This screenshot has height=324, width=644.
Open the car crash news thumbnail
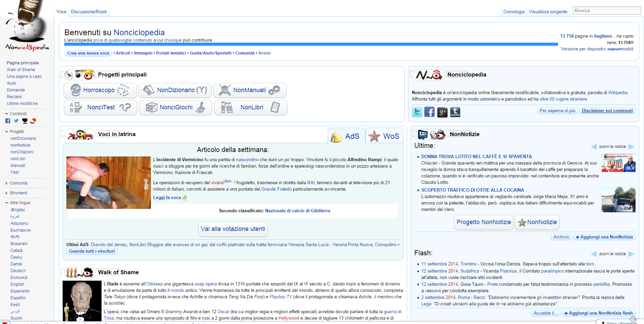pyautogui.click(x=618, y=199)
